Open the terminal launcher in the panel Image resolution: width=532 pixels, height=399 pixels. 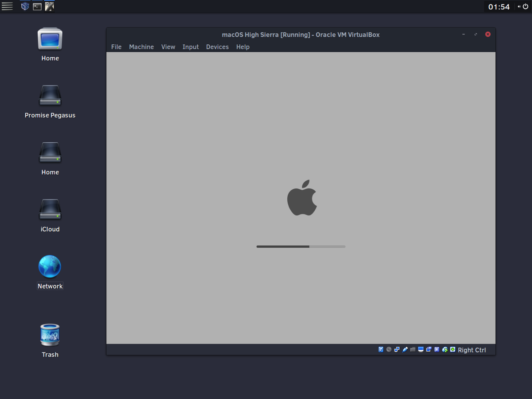[37, 6]
